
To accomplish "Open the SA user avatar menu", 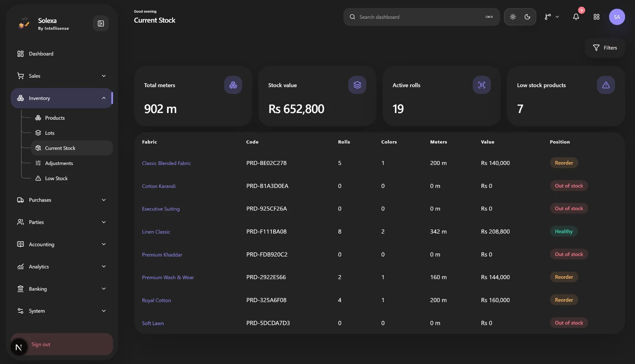I will click(617, 17).
